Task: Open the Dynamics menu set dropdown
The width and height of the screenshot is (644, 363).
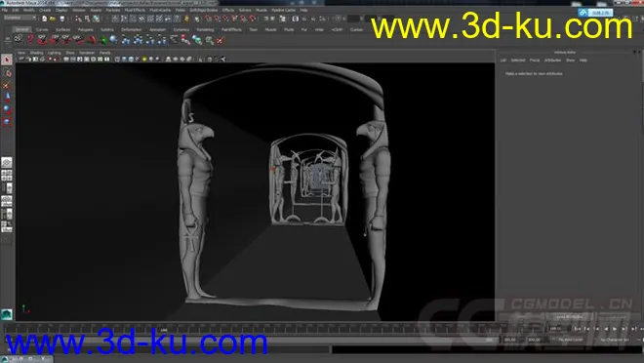Action: click(20, 19)
